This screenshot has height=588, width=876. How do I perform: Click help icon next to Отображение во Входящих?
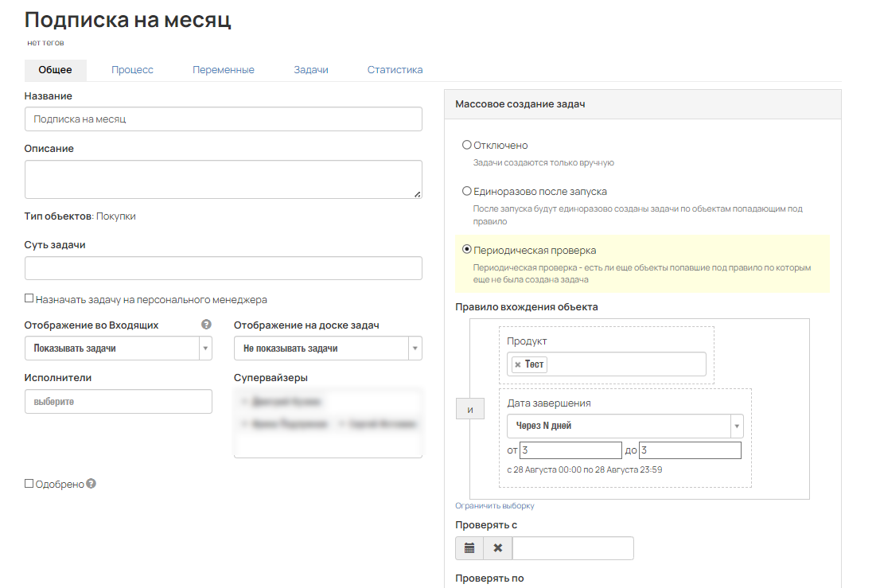[206, 325]
